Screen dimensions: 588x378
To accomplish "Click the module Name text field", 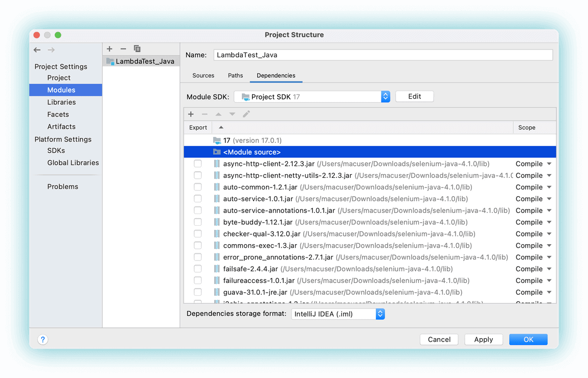I will 383,55.
